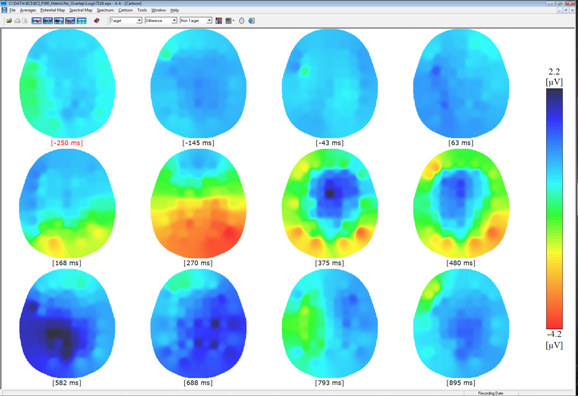The height and width of the screenshot is (396, 578).
Task: Click the red [-250 ms] label
Action: pyautogui.click(x=67, y=143)
